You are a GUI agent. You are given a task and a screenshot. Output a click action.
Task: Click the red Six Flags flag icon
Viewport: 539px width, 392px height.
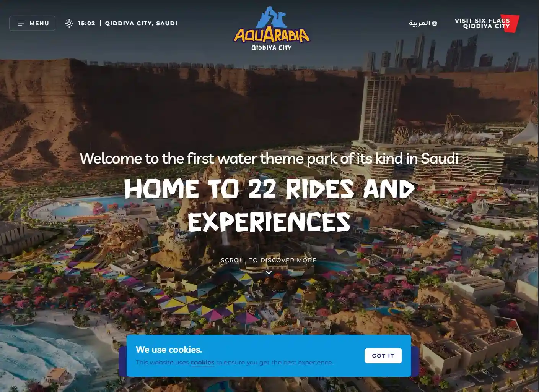tap(511, 24)
